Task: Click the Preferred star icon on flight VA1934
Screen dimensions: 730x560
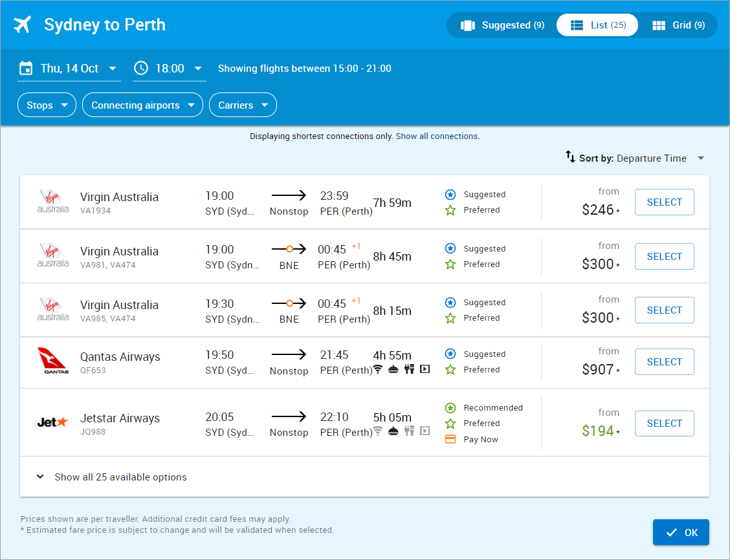Action: (x=450, y=210)
